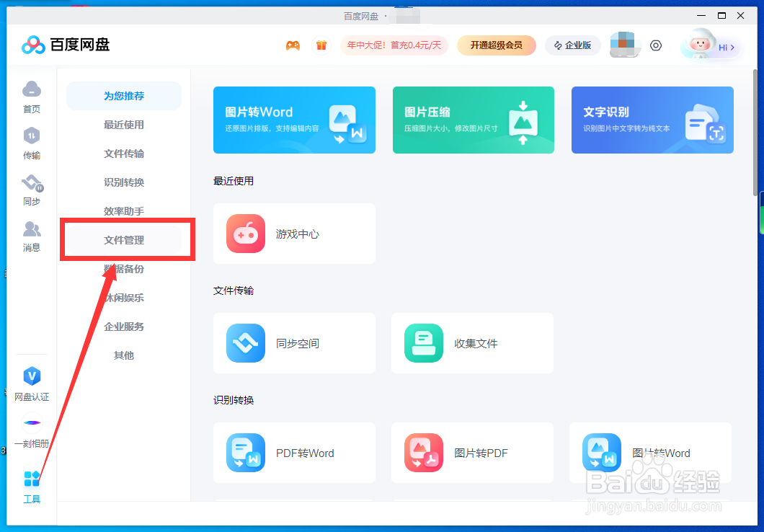Open the settings hexagon icon
The height and width of the screenshot is (532, 764).
[x=656, y=45]
